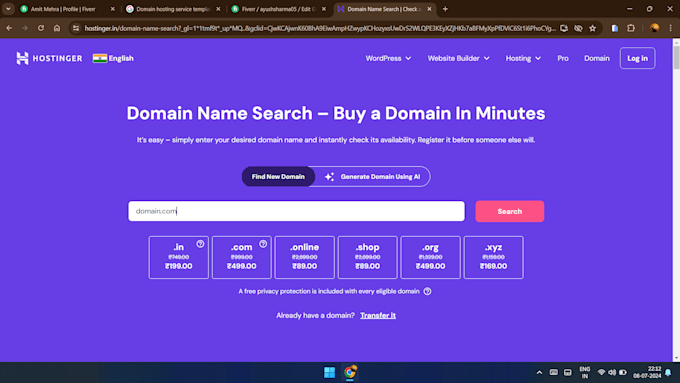Choose the .com domain card
680x383 pixels.
242,257
